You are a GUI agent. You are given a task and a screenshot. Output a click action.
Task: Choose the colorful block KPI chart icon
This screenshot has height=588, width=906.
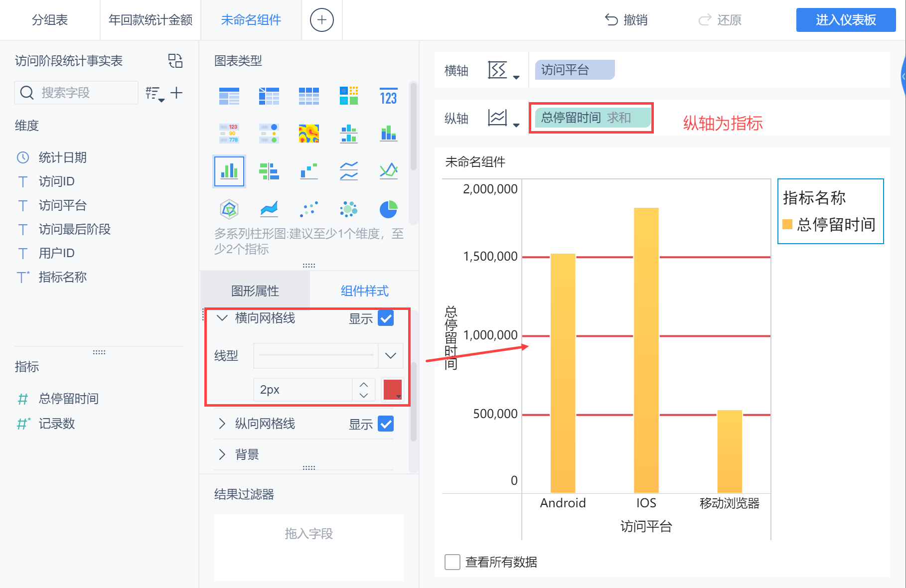coord(349,96)
